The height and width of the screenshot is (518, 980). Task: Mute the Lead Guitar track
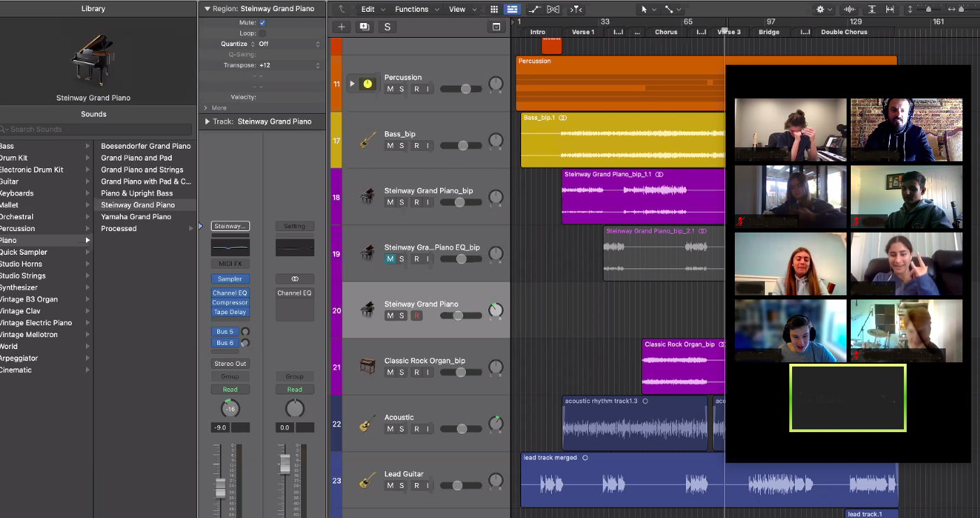point(390,485)
